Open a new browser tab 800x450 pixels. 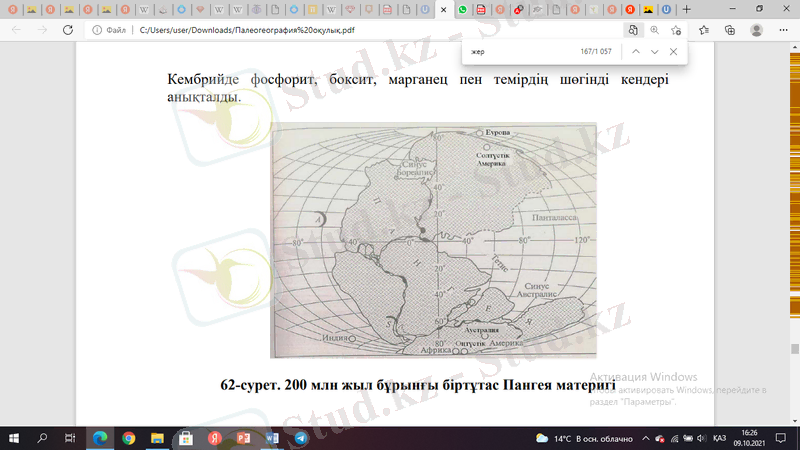click(686, 9)
